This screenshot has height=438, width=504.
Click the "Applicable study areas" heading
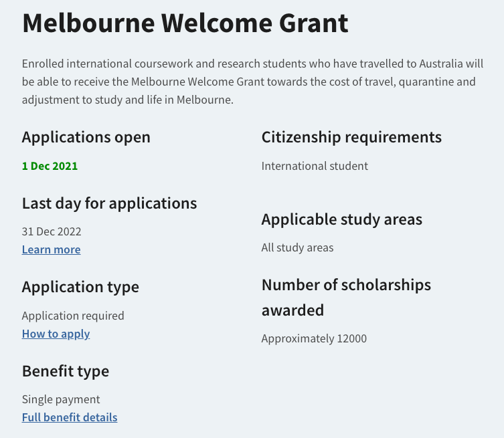click(x=341, y=219)
